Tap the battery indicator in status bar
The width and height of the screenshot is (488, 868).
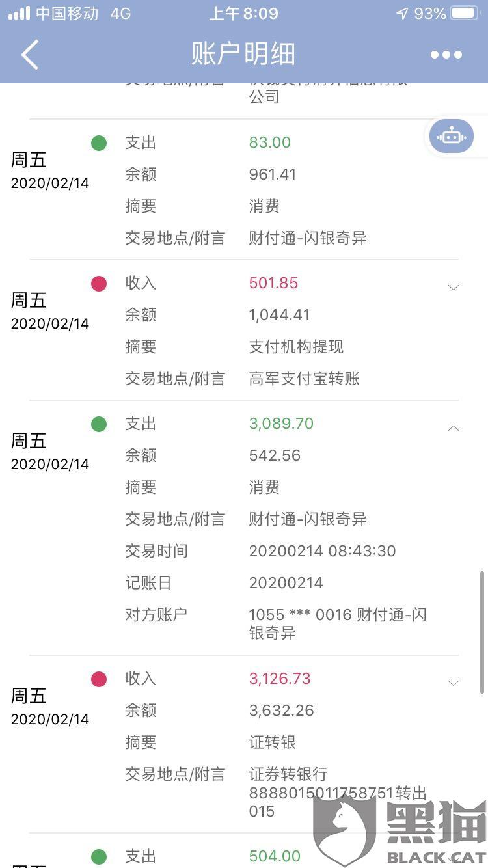(465, 13)
